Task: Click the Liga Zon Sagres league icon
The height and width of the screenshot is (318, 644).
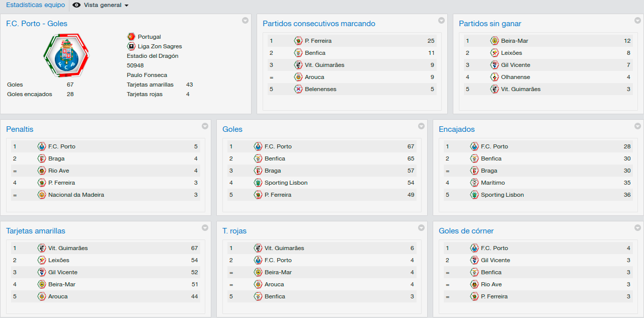Action: 131,46
